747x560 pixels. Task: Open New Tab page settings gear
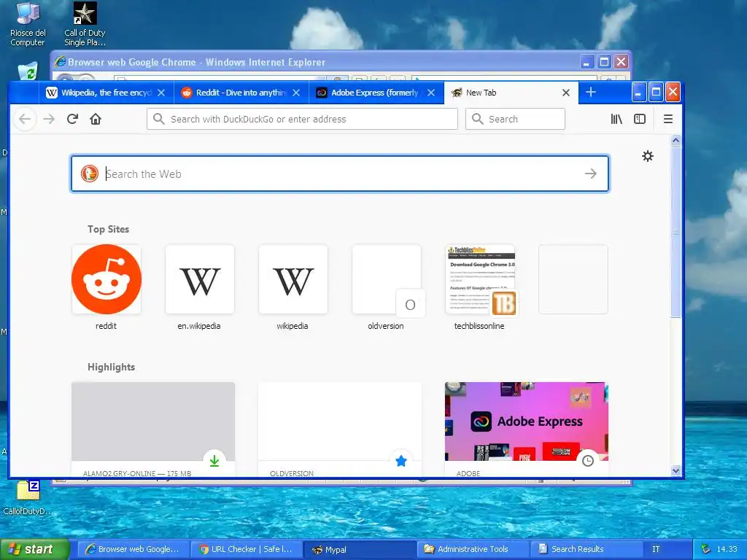pos(648,156)
